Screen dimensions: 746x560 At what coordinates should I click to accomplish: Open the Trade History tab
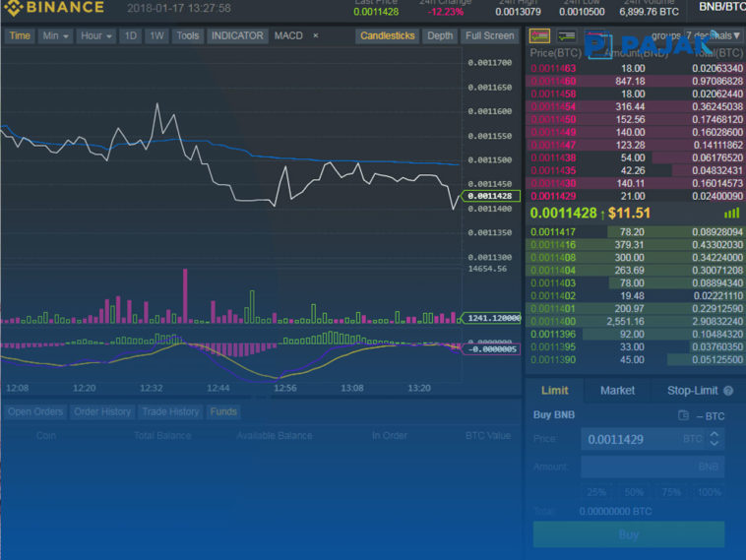[170, 411]
